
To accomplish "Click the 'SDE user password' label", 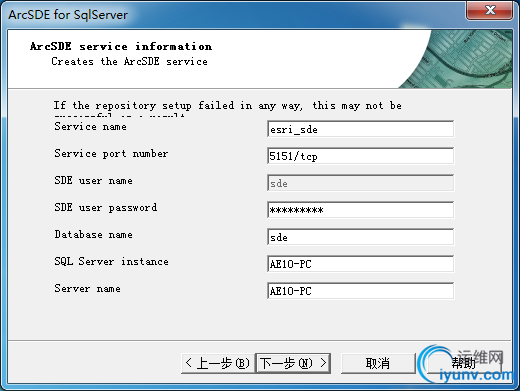I will click(106, 208).
